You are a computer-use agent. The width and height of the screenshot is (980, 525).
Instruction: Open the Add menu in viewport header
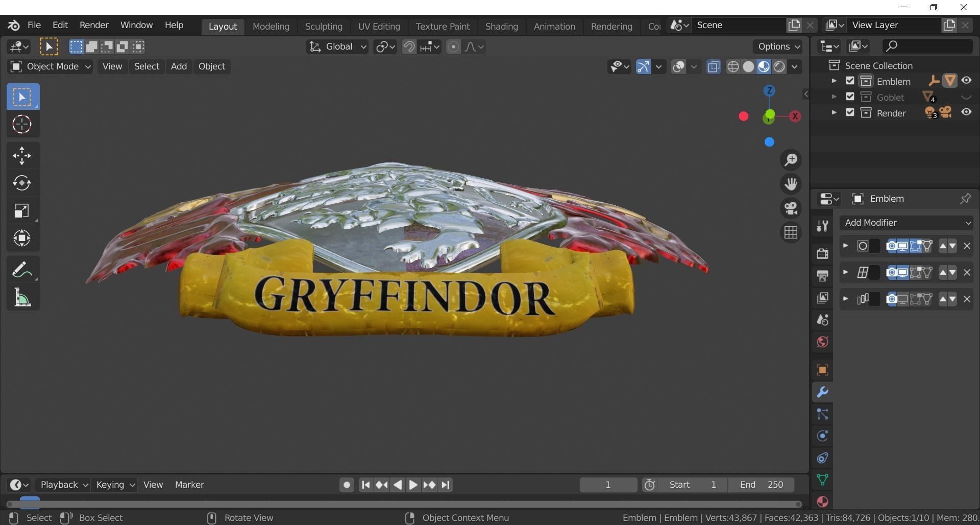pos(179,66)
